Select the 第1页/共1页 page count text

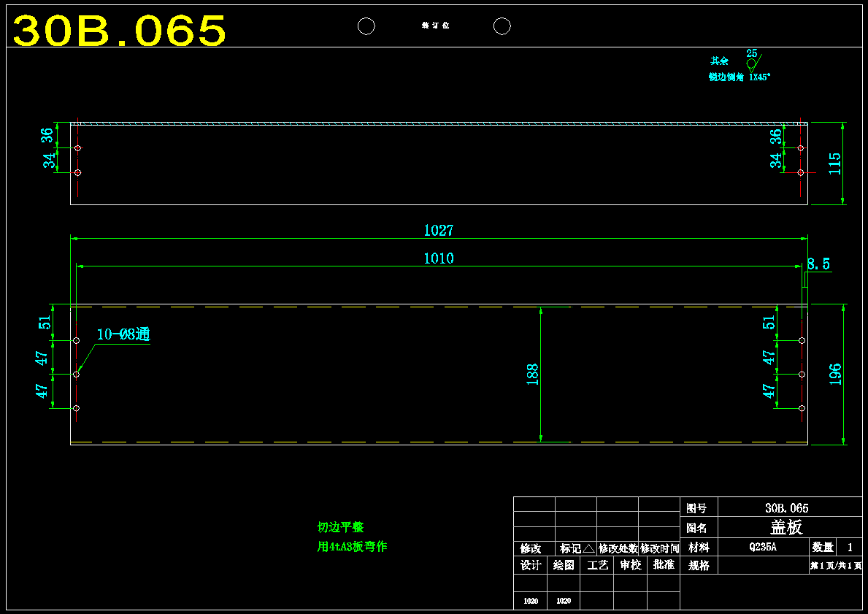(836, 566)
